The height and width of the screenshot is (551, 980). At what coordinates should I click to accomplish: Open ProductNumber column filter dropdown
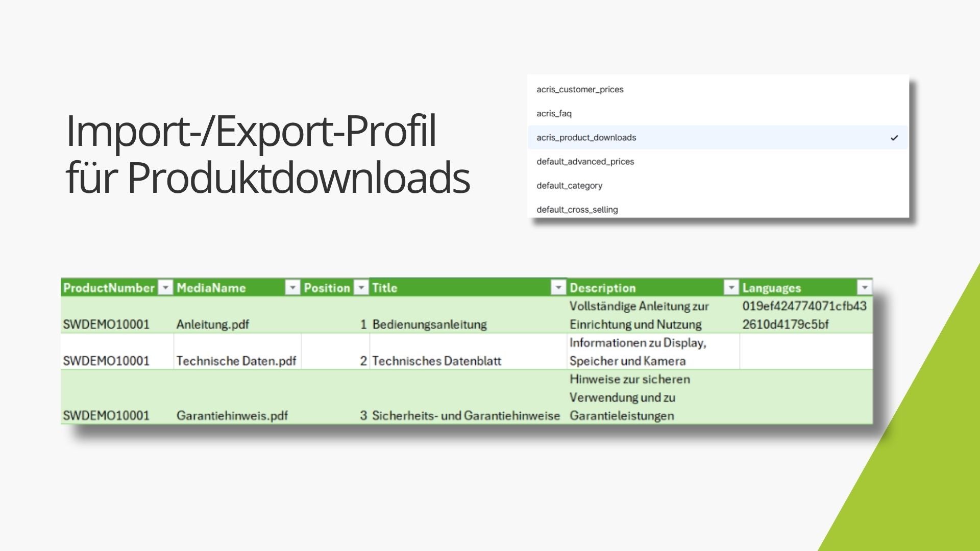(x=165, y=288)
